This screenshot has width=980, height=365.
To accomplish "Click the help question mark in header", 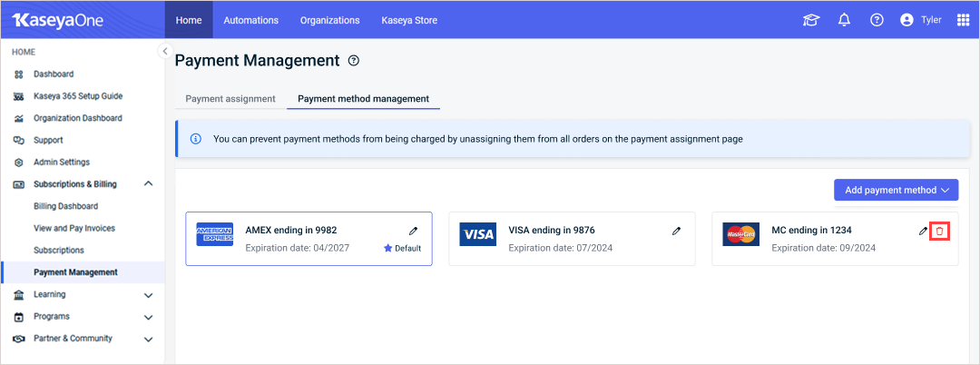I will tap(877, 20).
